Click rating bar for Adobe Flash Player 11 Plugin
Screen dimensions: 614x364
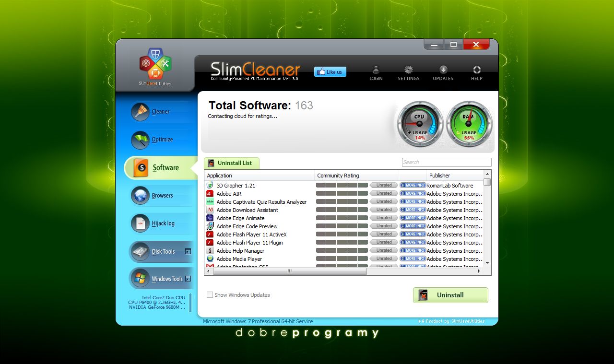click(342, 242)
